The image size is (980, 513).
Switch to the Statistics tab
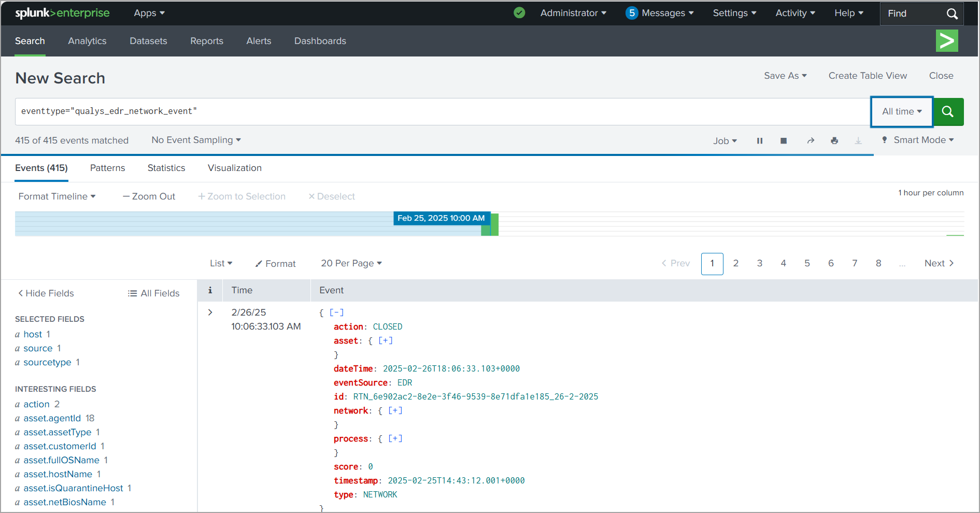[166, 168]
